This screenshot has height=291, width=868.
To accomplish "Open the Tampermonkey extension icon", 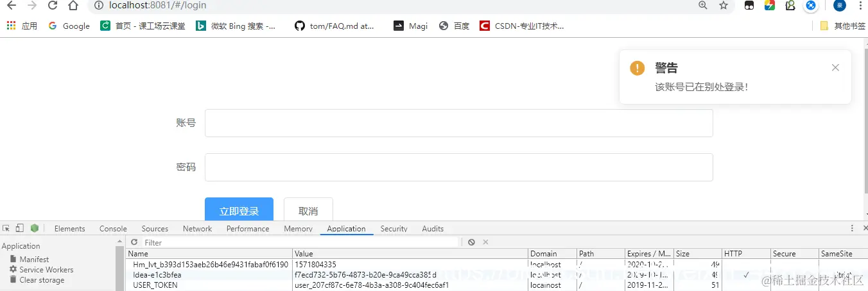I will 749,6.
